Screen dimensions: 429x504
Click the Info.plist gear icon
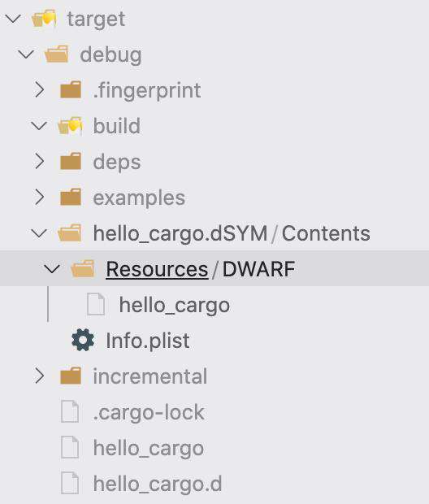[83, 340]
